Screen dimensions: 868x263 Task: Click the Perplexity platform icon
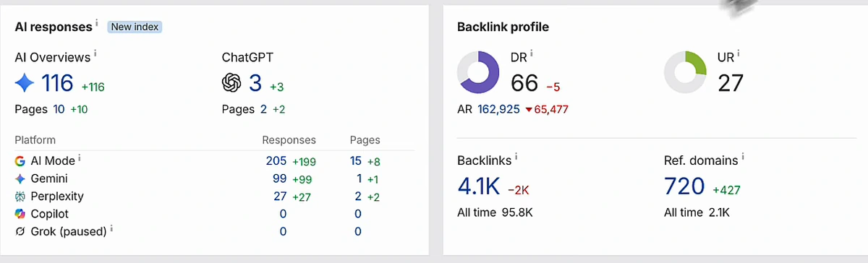(20, 197)
